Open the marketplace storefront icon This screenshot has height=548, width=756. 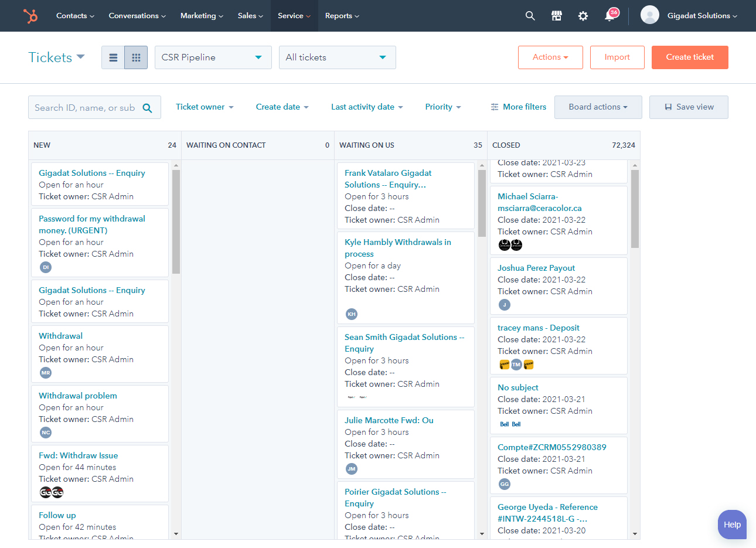(557, 16)
